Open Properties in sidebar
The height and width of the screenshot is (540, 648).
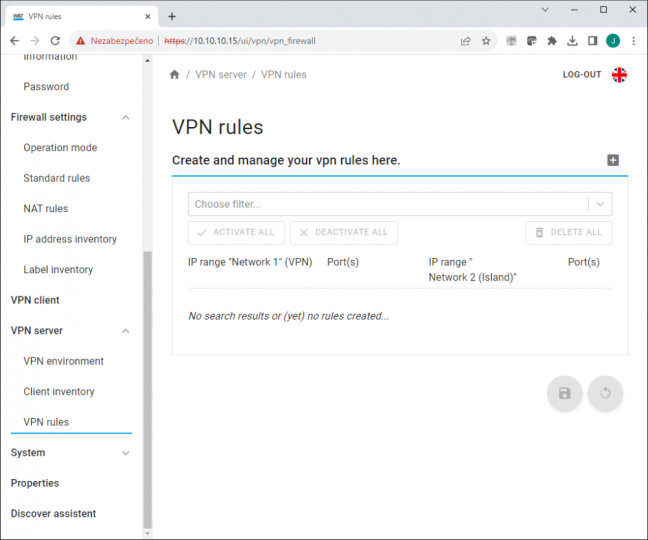pyautogui.click(x=35, y=483)
